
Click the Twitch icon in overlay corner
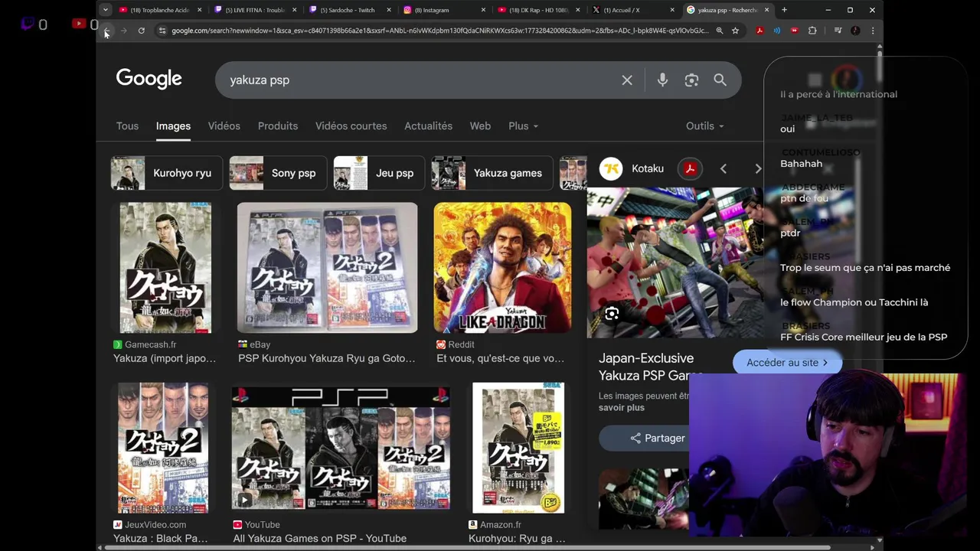28,24
